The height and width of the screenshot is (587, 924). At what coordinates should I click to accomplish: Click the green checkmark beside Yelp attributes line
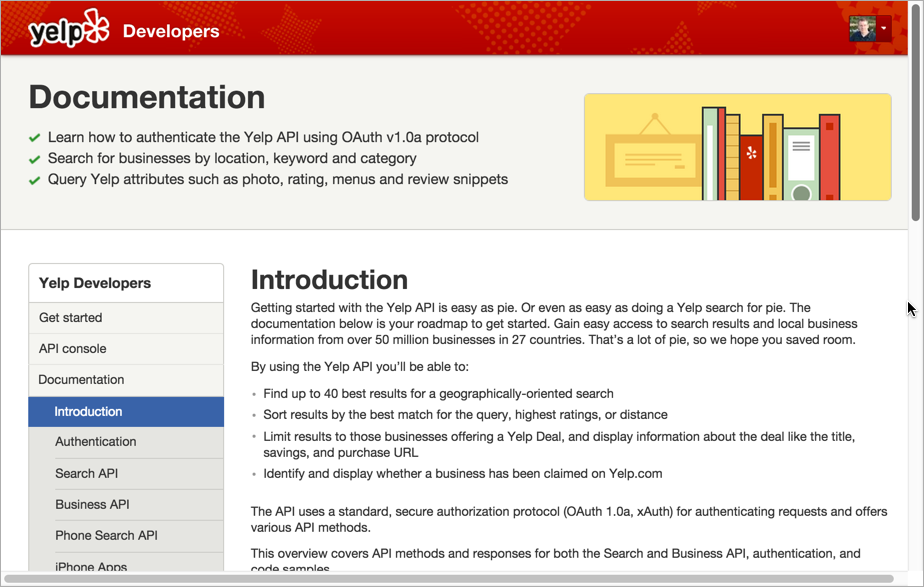click(35, 181)
